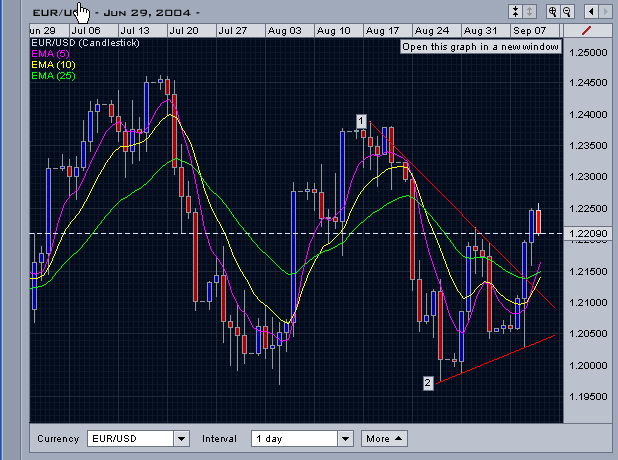
Task: Select trend line marker 2 on the chart
Action: click(x=428, y=383)
